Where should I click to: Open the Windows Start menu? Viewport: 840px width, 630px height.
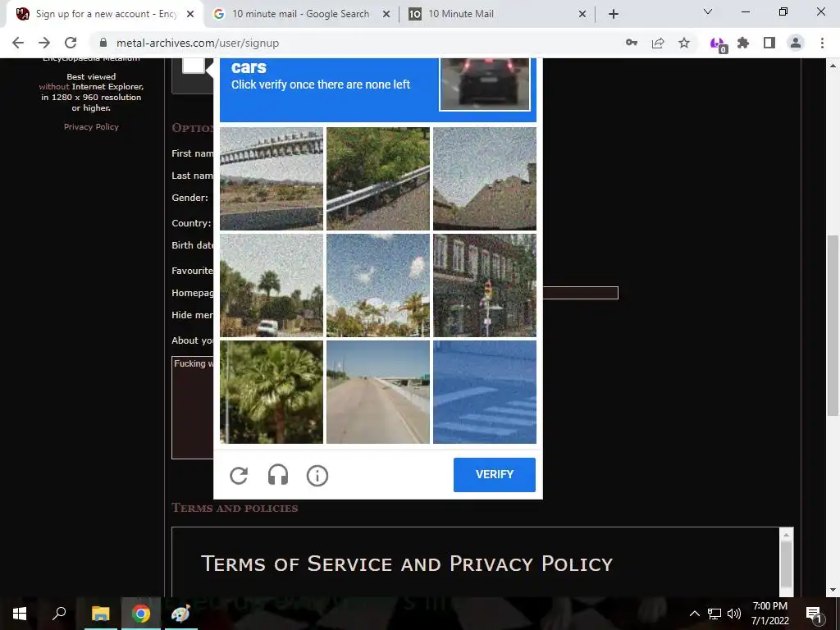20,614
